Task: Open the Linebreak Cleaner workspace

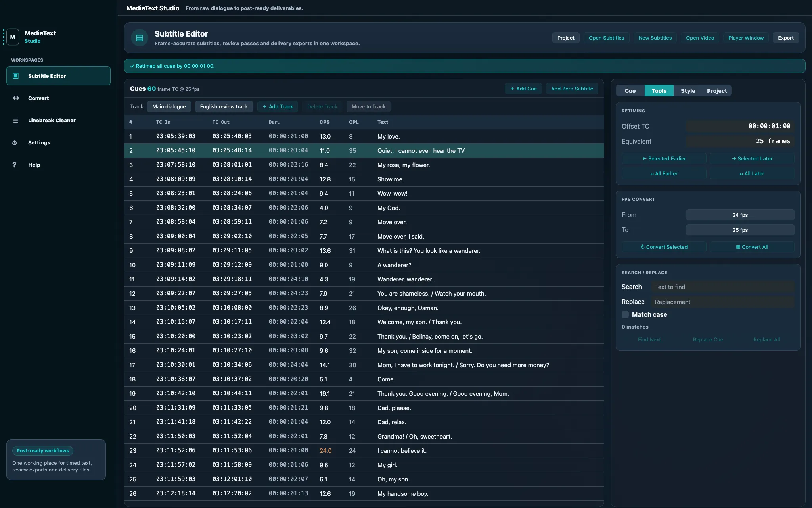Action: click(x=58, y=120)
